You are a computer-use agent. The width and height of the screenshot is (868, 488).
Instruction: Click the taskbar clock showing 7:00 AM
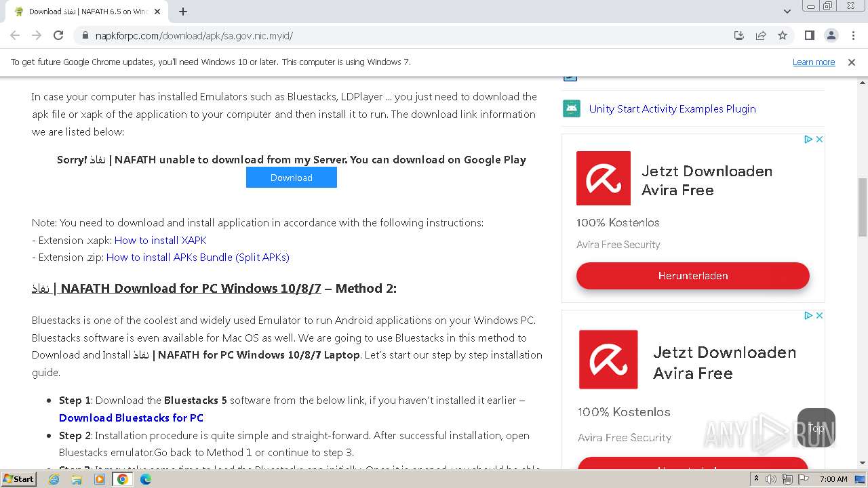833,479
